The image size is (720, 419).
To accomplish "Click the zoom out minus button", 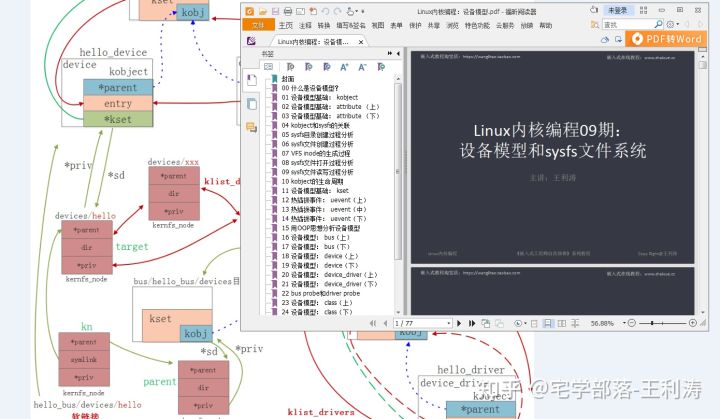I will pos(632,323).
